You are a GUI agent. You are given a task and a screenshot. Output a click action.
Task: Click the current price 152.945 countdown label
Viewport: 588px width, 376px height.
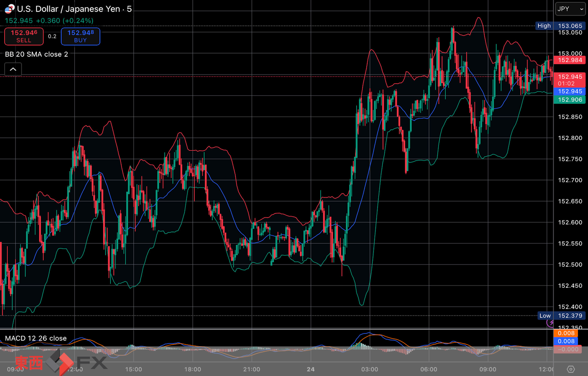pos(570,80)
